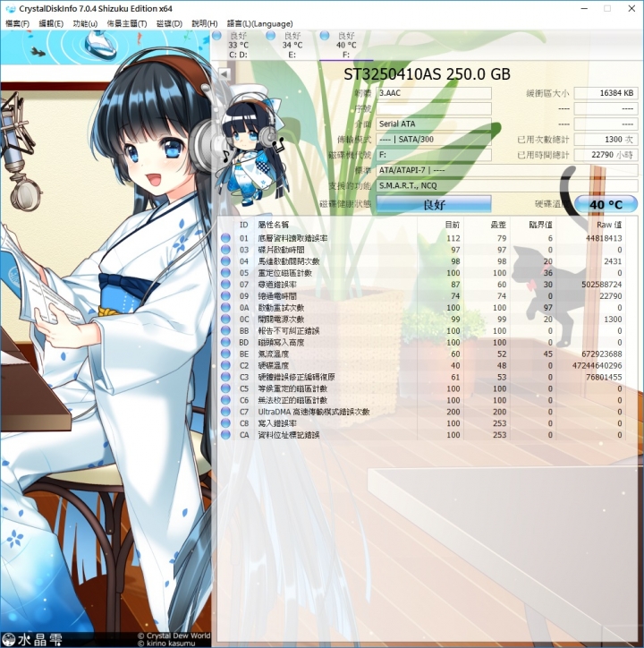Click the attribute name UltraDMA 高速傳輸模式錯誤次數
The image size is (644, 648).
[314, 412]
